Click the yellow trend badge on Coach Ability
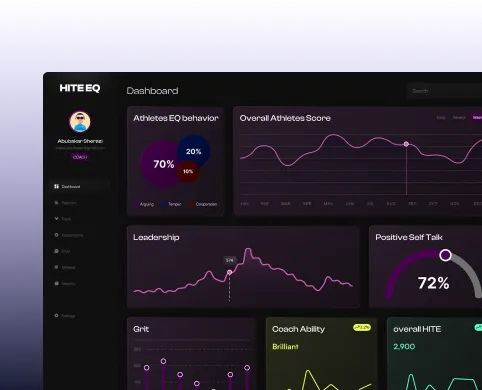482x390 pixels. pyautogui.click(x=362, y=328)
